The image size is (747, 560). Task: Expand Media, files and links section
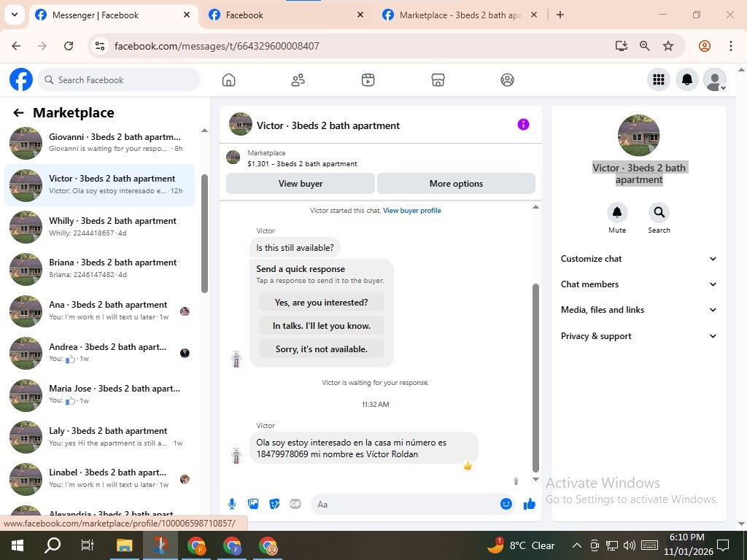click(638, 310)
